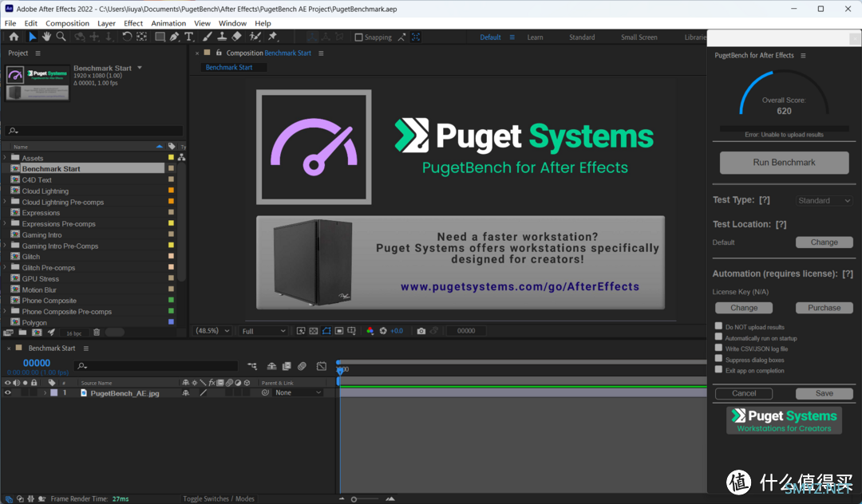Viewport: 862px width, 504px height.
Task: Open the Graph Editor icon in timeline
Action: (x=322, y=366)
